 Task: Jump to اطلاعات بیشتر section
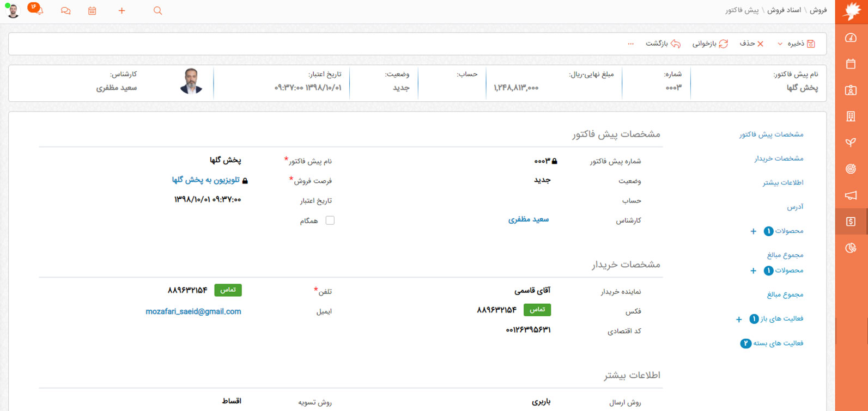click(x=782, y=183)
